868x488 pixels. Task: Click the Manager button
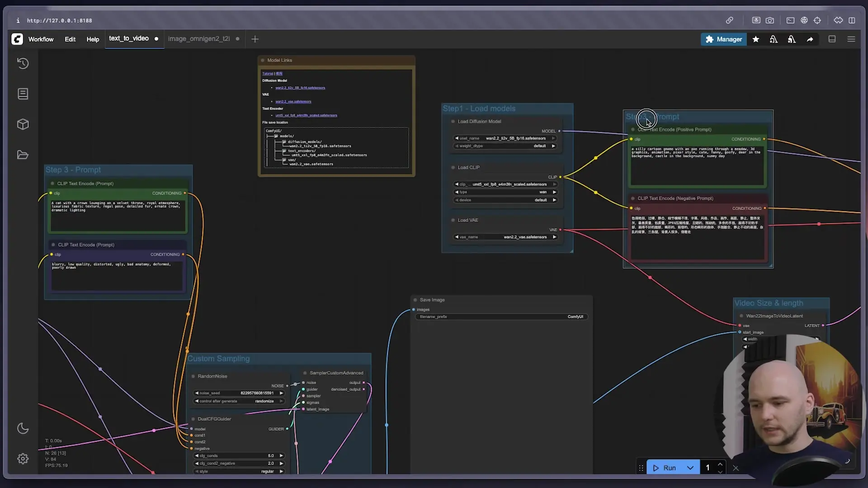(x=724, y=39)
